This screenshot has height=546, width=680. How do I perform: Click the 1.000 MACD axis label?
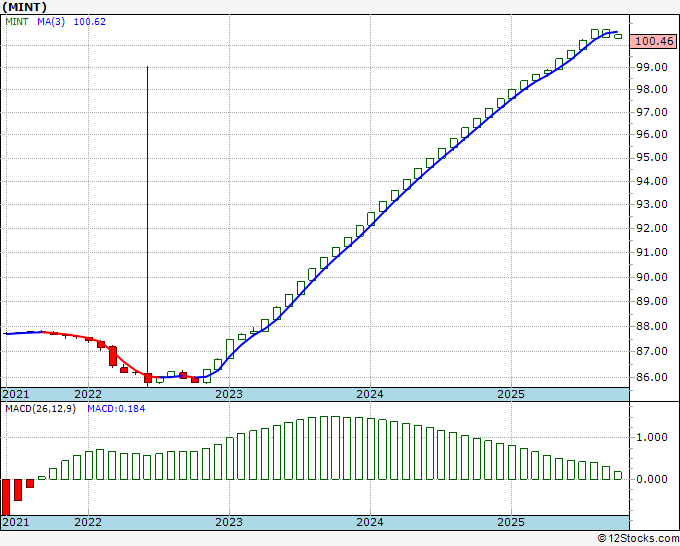click(x=651, y=437)
